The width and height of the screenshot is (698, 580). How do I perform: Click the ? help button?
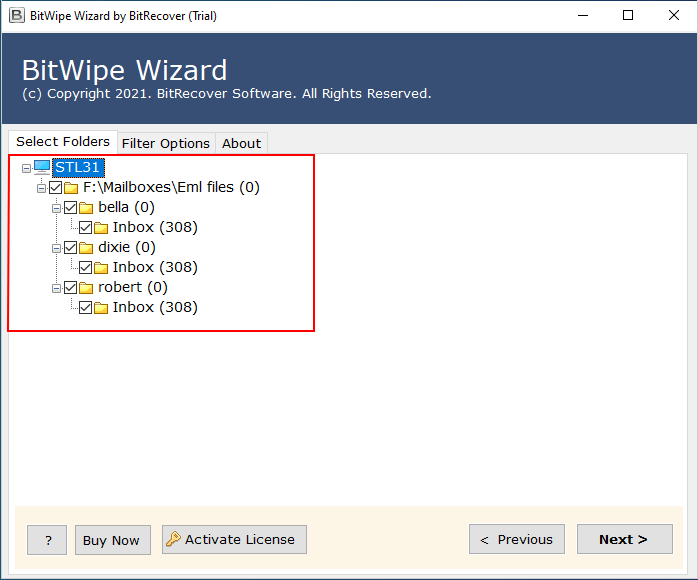click(x=47, y=540)
